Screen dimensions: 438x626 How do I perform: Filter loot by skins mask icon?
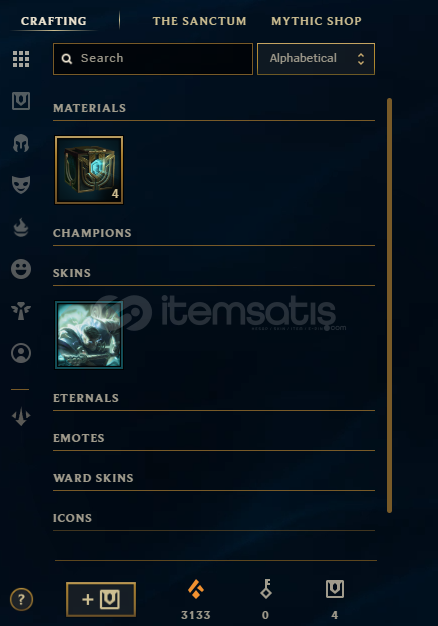click(21, 185)
